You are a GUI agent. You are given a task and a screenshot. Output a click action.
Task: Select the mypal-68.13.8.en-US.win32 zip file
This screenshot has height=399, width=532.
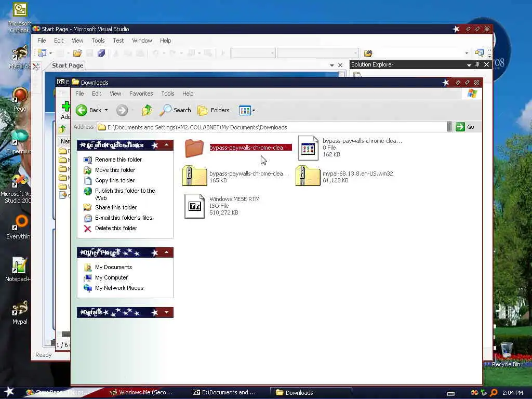tap(308, 176)
